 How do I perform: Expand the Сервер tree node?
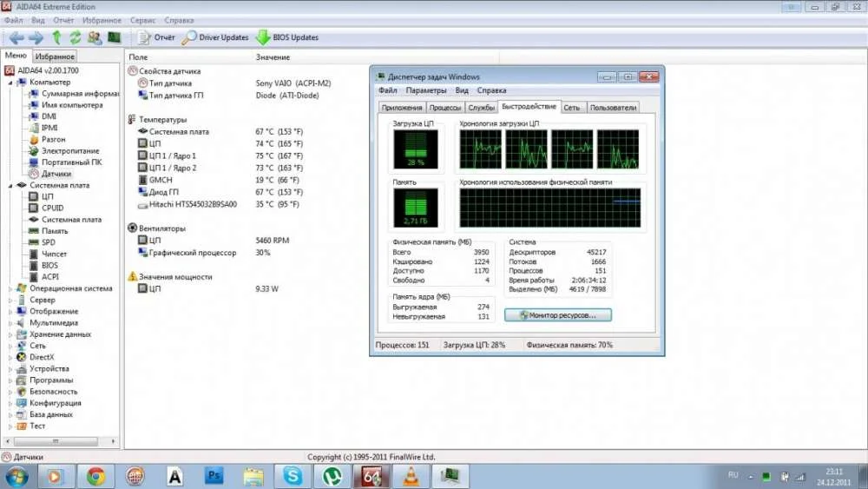[x=10, y=301]
